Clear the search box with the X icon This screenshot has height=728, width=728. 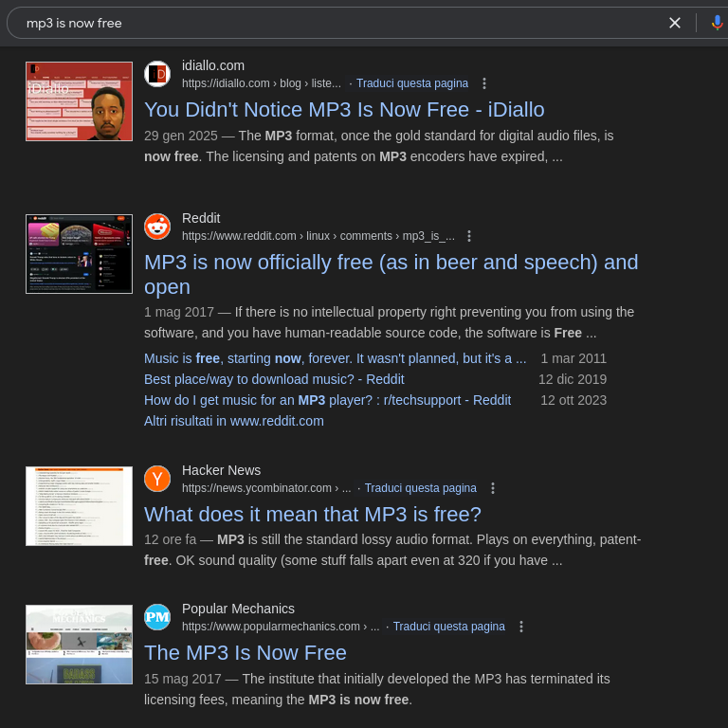675,23
